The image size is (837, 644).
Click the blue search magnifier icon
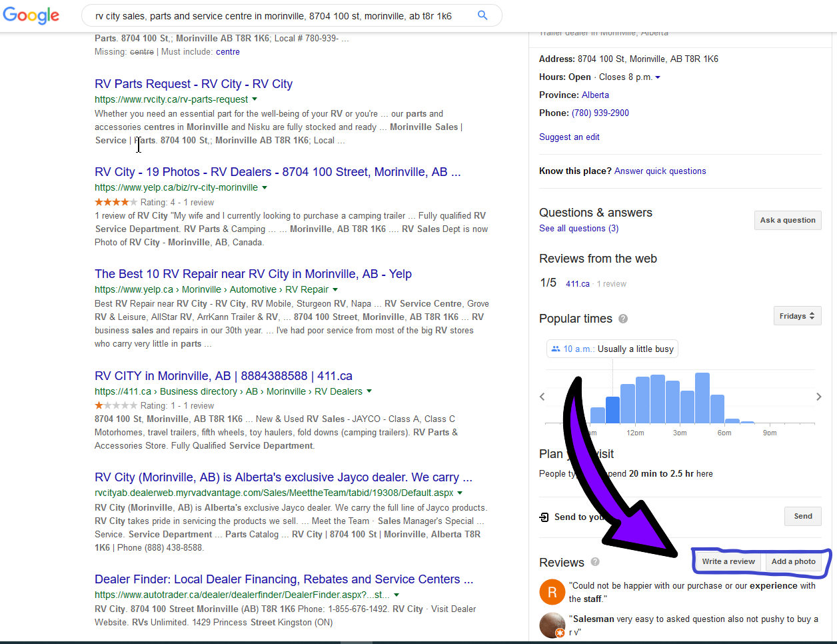tap(482, 15)
